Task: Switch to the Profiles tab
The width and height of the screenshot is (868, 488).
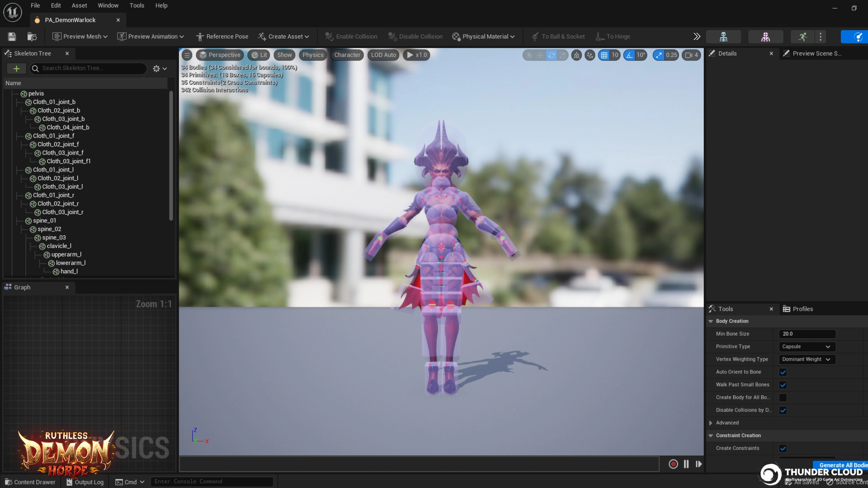Action: [x=798, y=309]
